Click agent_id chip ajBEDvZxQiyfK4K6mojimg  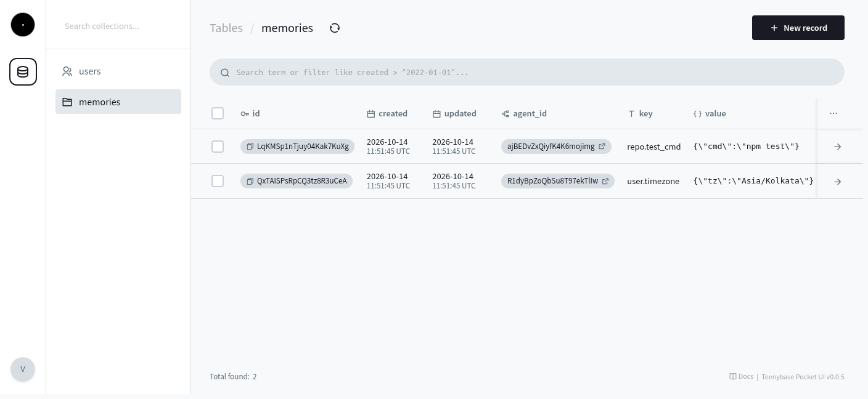pyautogui.click(x=556, y=147)
